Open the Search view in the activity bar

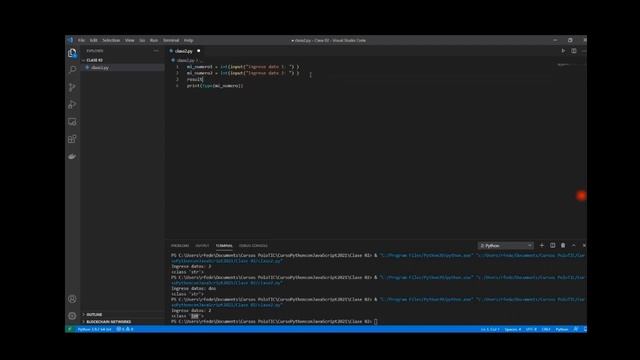72,70
